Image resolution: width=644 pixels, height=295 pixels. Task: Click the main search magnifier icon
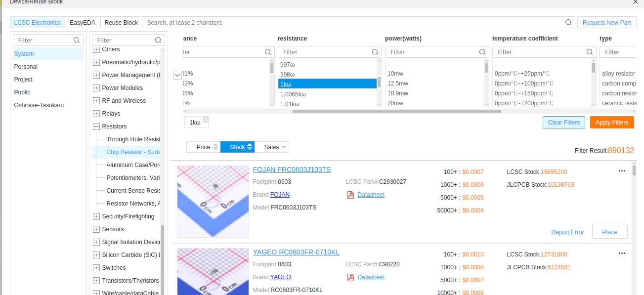[568, 22]
